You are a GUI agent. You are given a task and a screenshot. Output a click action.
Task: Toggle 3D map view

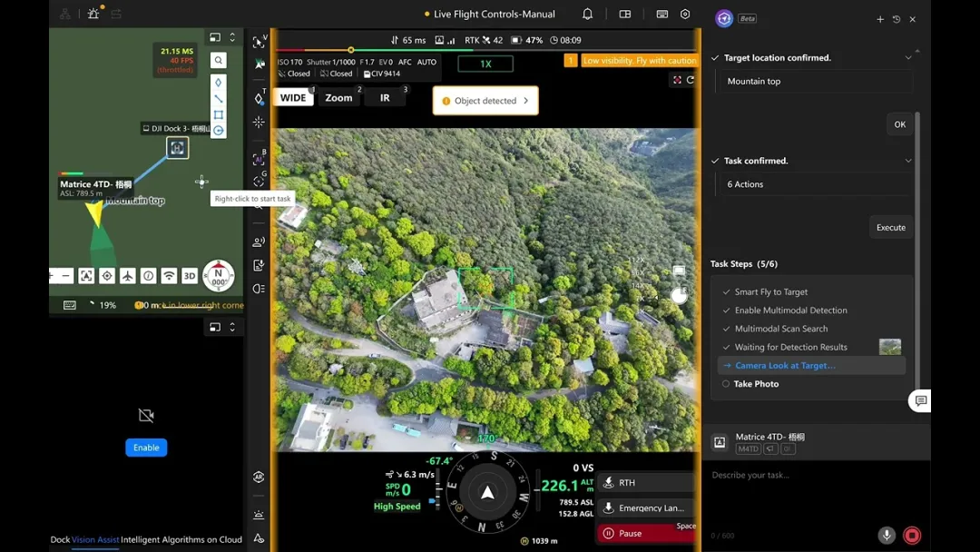click(190, 276)
